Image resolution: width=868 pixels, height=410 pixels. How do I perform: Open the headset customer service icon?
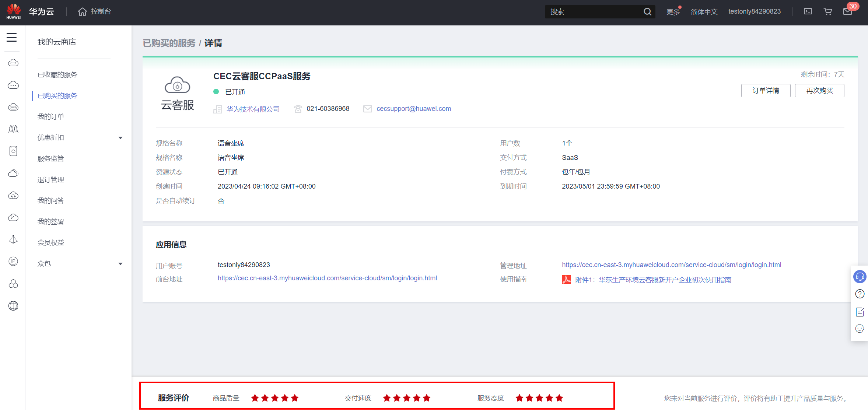(x=860, y=277)
